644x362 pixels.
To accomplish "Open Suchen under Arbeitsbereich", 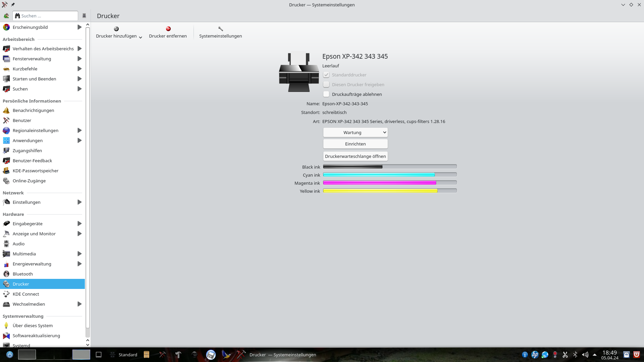I will point(43,89).
